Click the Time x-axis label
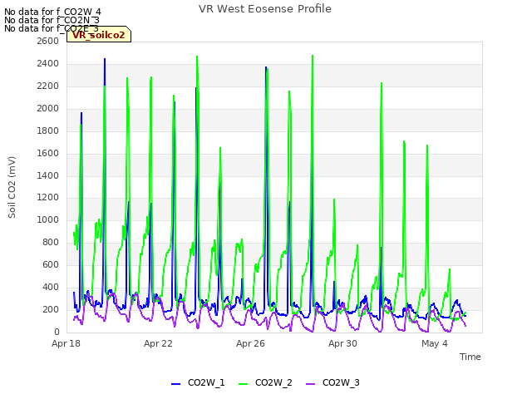This screenshot has width=532, height=399. [470, 357]
